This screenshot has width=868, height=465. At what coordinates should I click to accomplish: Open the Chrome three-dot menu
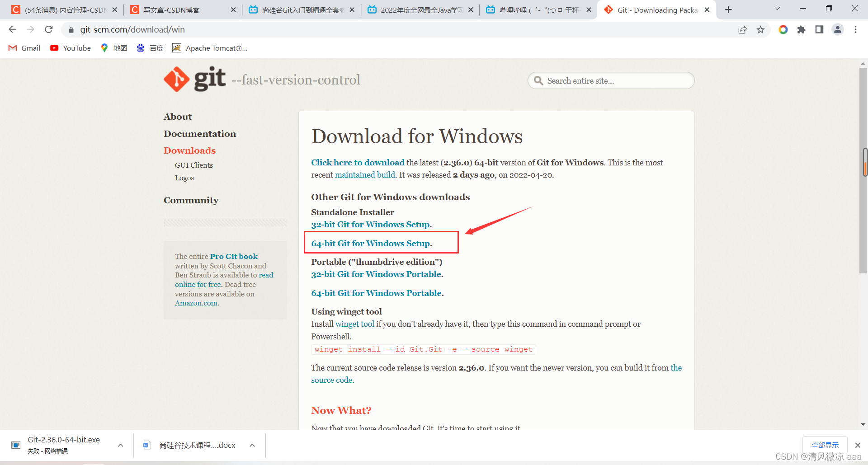coord(855,30)
